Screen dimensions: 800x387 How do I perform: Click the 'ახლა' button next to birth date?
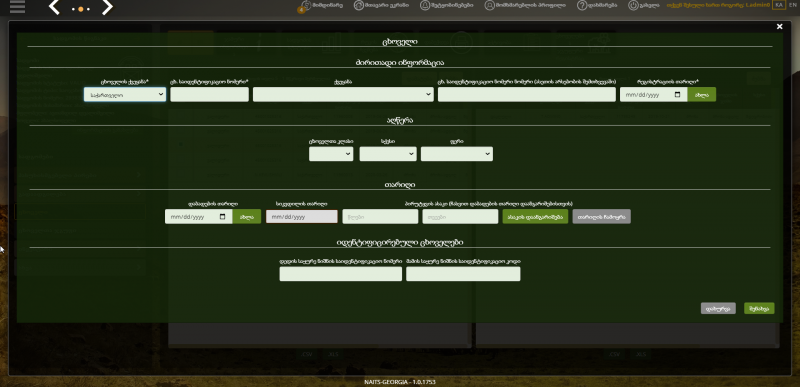click(246, 216)
